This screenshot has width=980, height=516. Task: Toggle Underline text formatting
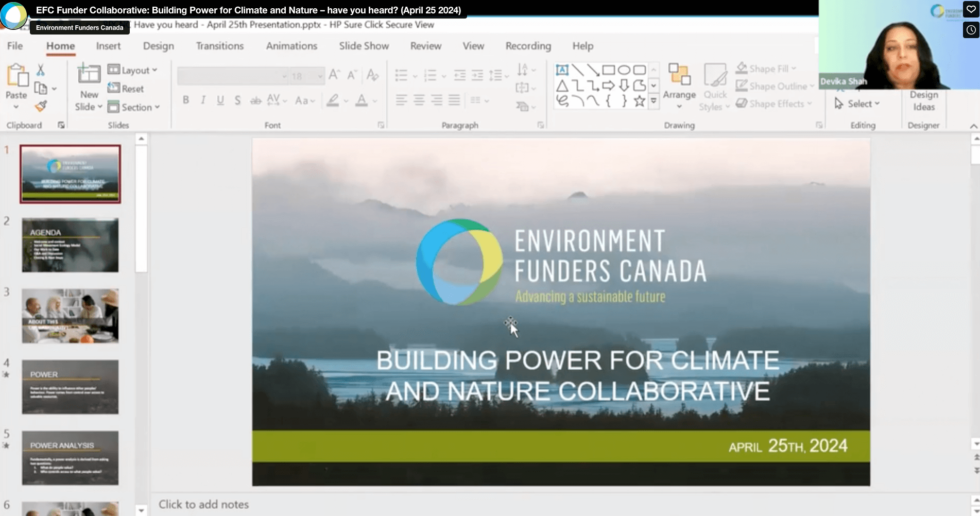point(220,100)
